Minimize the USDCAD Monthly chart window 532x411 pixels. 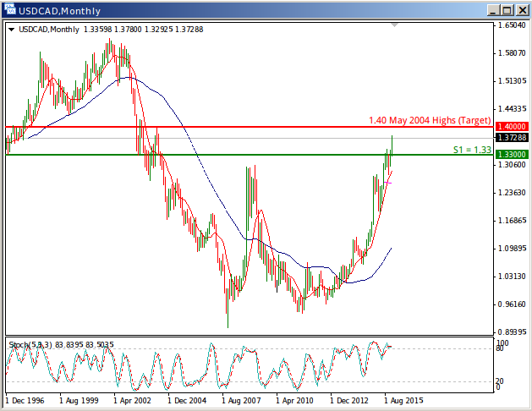click(x=493, y=10)
